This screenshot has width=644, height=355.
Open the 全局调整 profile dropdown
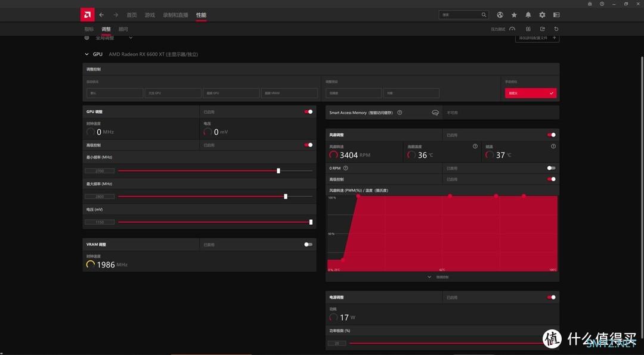131,38
